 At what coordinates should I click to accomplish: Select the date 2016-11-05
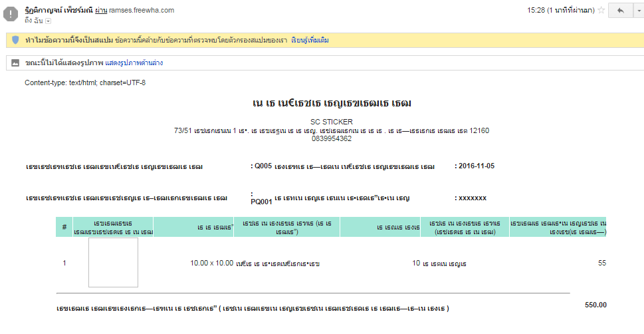click(477, 166)
